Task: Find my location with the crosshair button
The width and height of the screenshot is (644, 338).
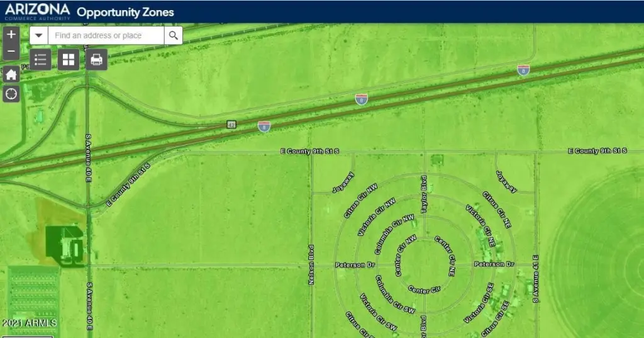Action: coord(11,94)
